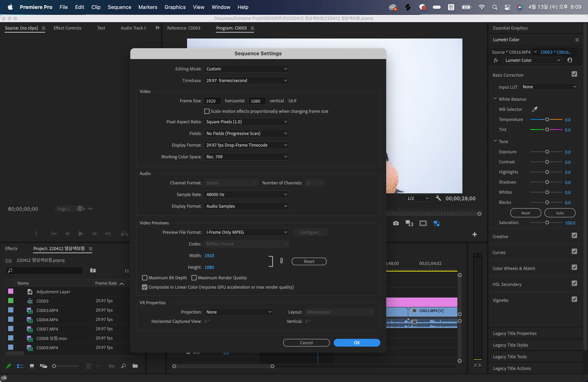Click the Temperature slider handle
The height and width of the screenshot is (382, 588).
click(x=547, y=120)
